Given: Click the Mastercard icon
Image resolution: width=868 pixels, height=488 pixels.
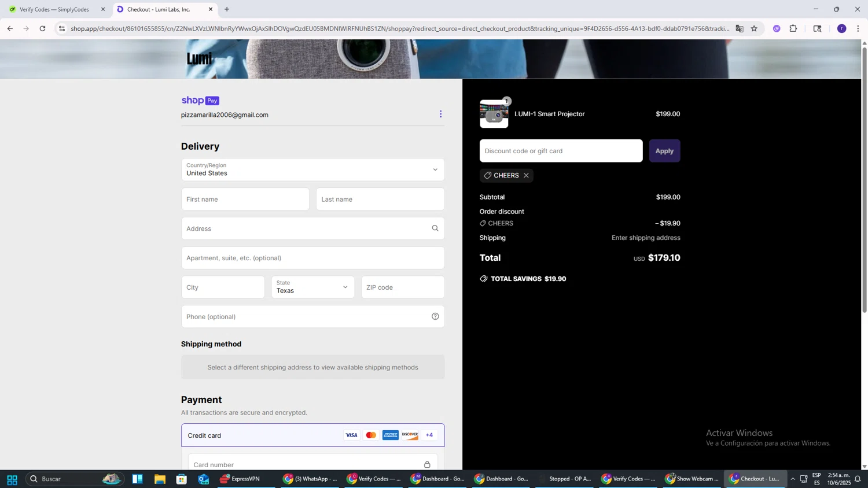Looking at the screenshot, I should point(371,435).
